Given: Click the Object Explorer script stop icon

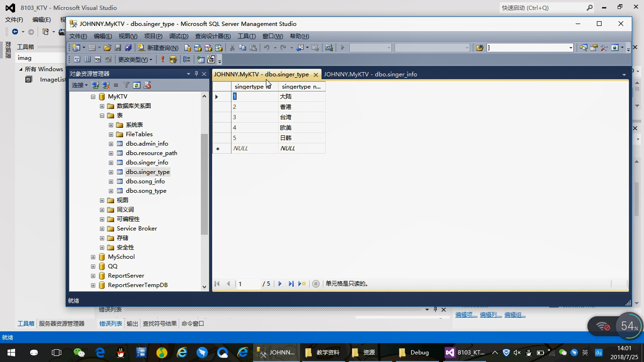Looking at the screenshot, I should pos(147,85).
